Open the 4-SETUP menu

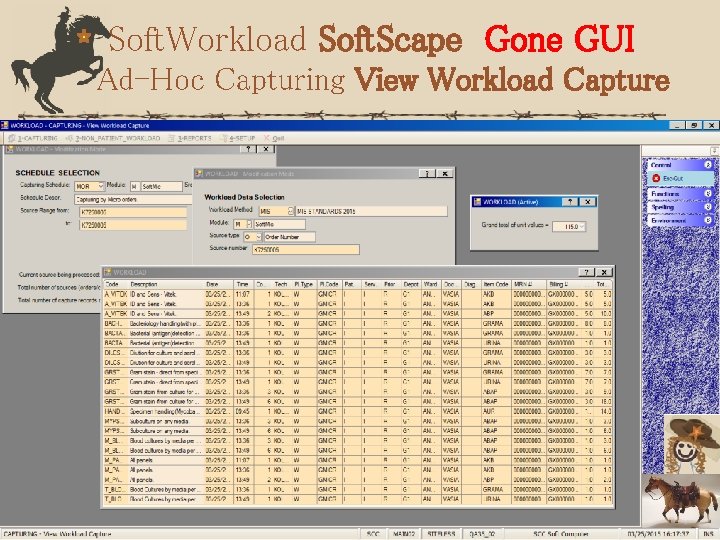(237, 138)
